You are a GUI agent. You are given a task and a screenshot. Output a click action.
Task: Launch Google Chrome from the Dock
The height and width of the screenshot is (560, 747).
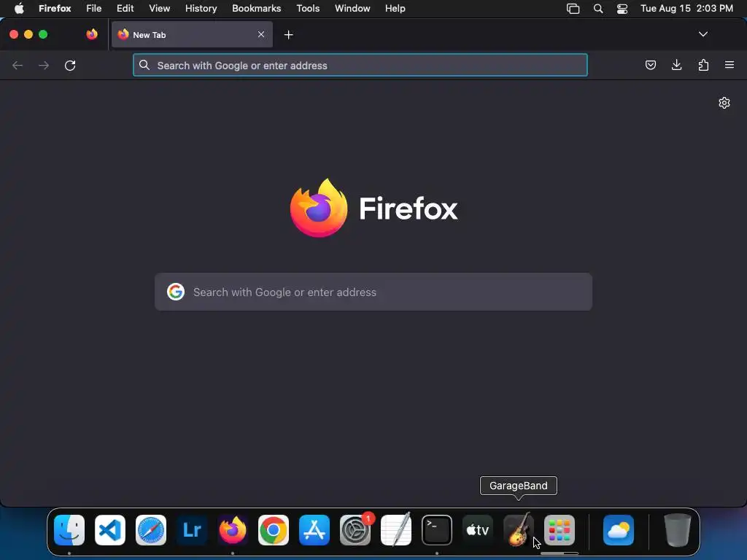274,530
